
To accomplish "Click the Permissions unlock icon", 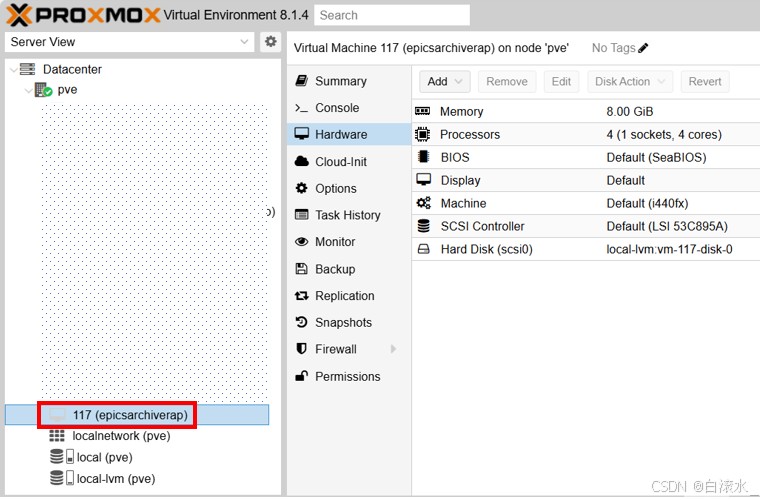I will point(302,376).
